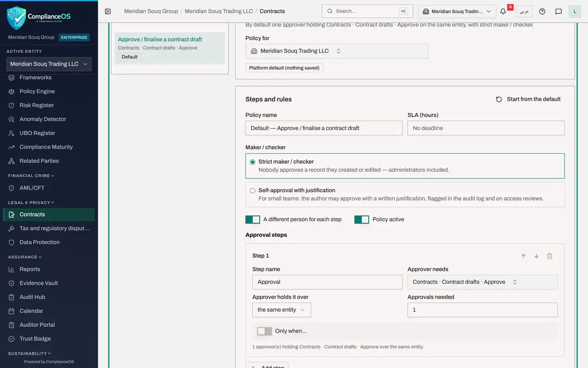Screen dimensions: 588x368
Task: Open Contracts in the sidebar
Action: pyautogui.click(x=49, y=214)
